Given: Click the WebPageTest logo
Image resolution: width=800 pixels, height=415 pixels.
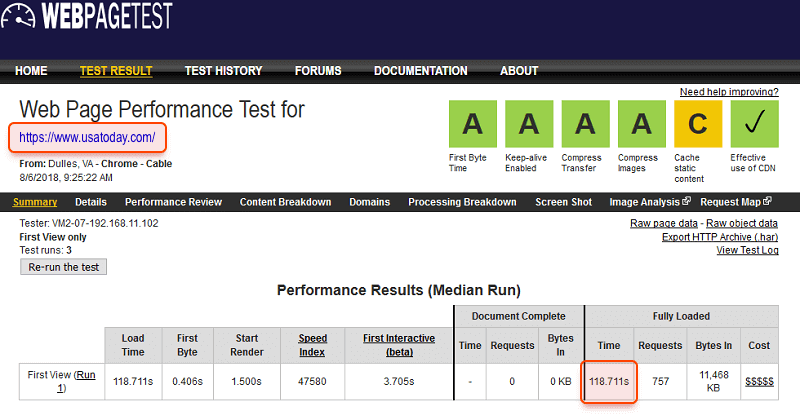Looking at the screenshot, I should (87, 15).
